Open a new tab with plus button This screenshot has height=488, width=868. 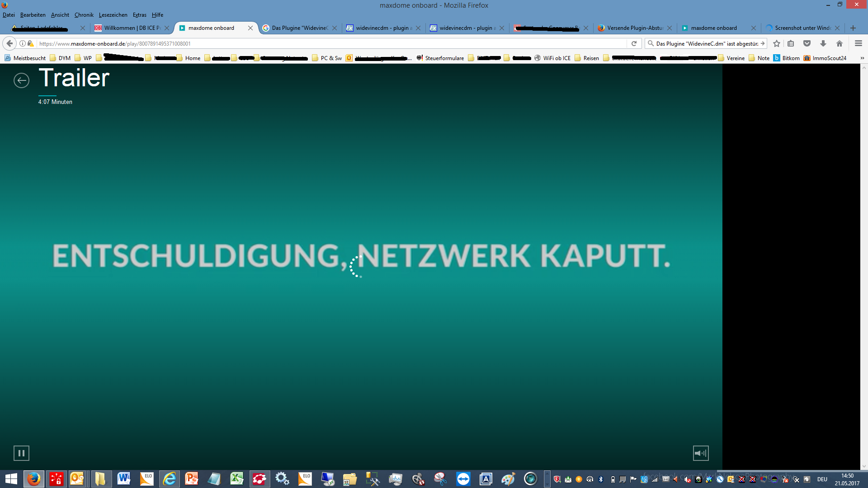point(853,28)
